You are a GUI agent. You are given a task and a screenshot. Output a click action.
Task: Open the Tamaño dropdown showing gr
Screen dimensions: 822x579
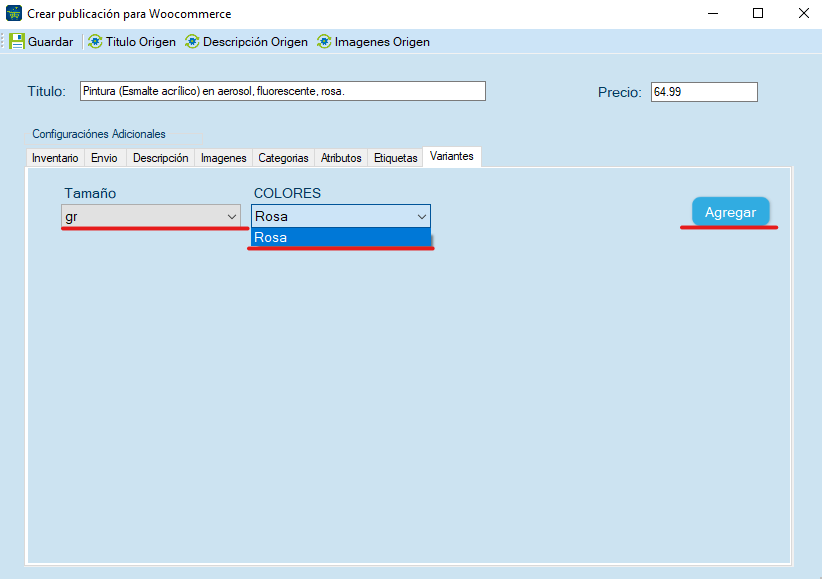(151, 216)
